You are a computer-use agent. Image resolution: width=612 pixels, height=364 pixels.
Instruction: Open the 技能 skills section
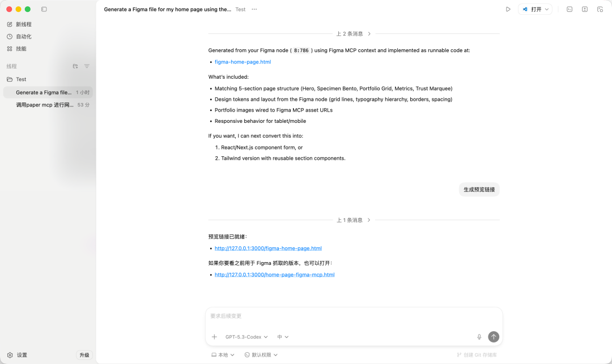[17, 49]
